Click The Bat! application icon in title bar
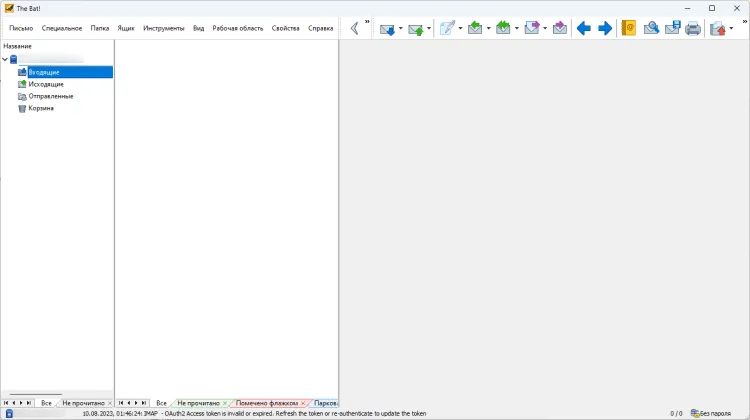Viewport: 750px width, 420px height. 9,8
